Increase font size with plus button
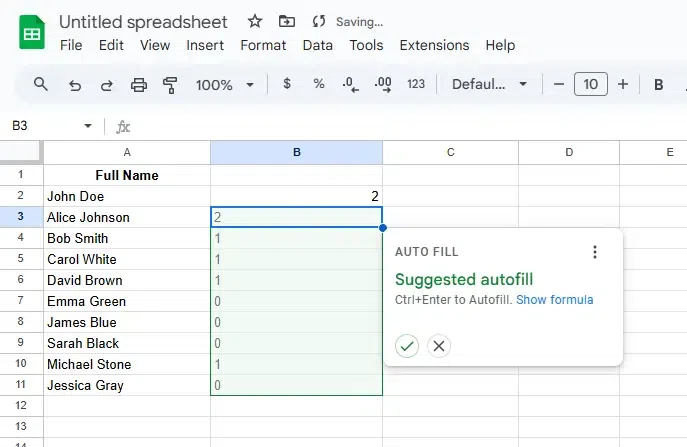Viewport: 687px width, 447px height. point(623,85)
